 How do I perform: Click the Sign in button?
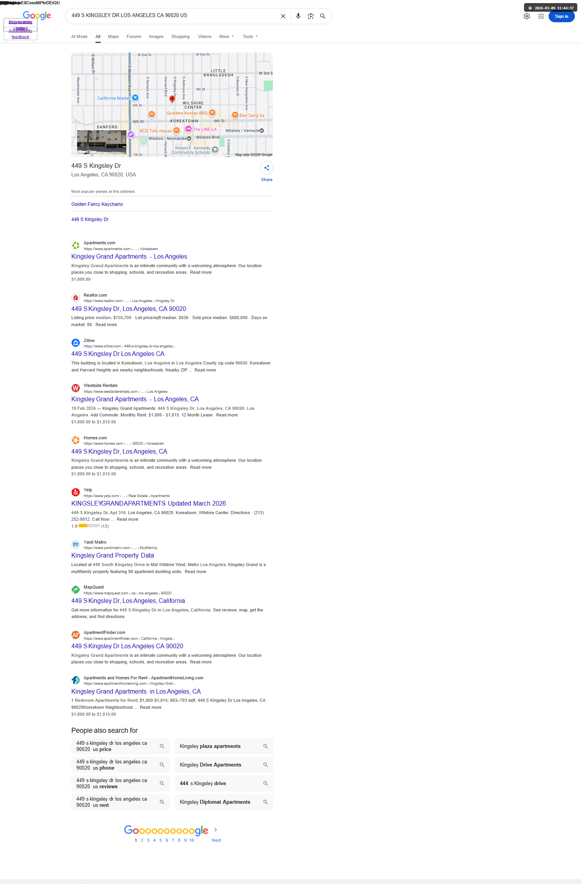click(x=561, y=16)
